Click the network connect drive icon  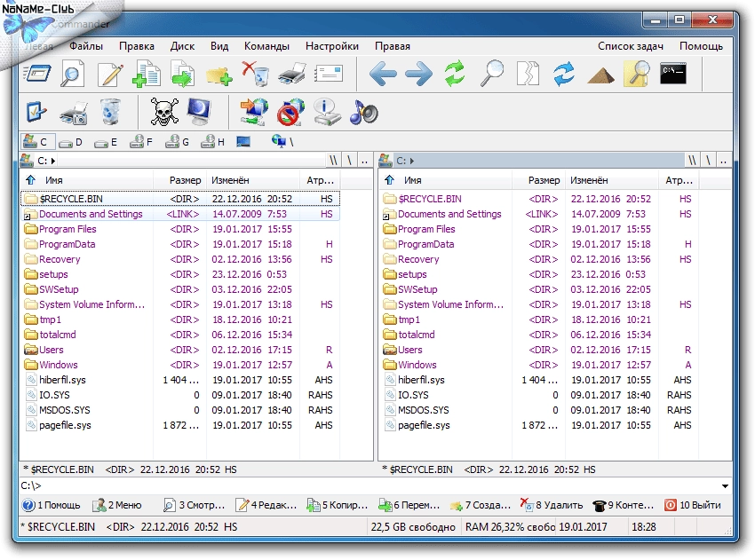tap(254, 112)
